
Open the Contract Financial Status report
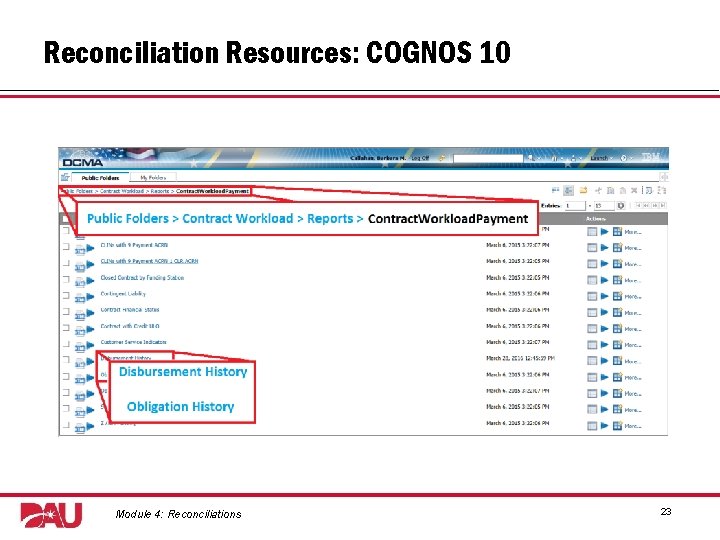(x=130, y=310)
